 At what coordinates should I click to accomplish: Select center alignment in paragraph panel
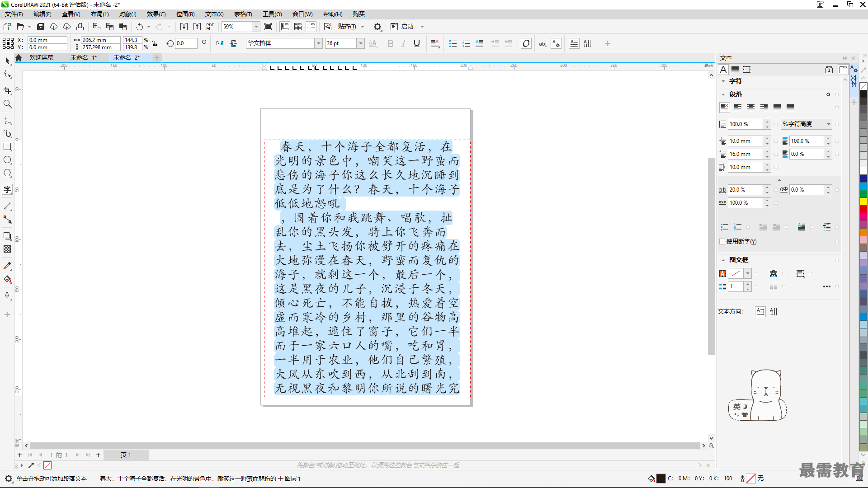point(751,108)
